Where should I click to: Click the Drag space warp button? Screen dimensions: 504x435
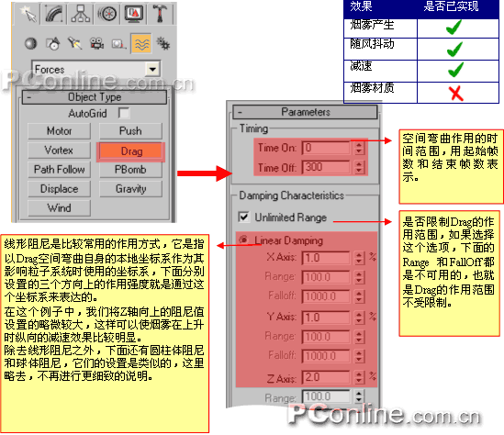tap(130, 151)
